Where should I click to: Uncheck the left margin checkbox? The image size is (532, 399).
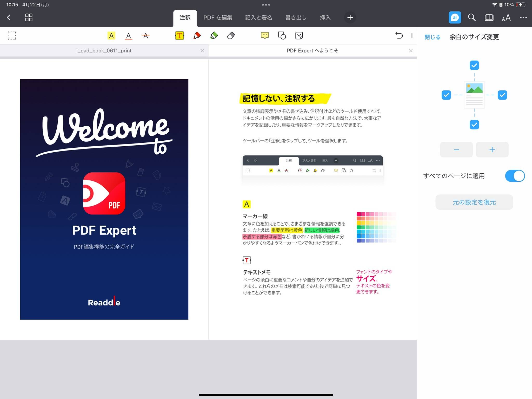(x=446, y=95)
